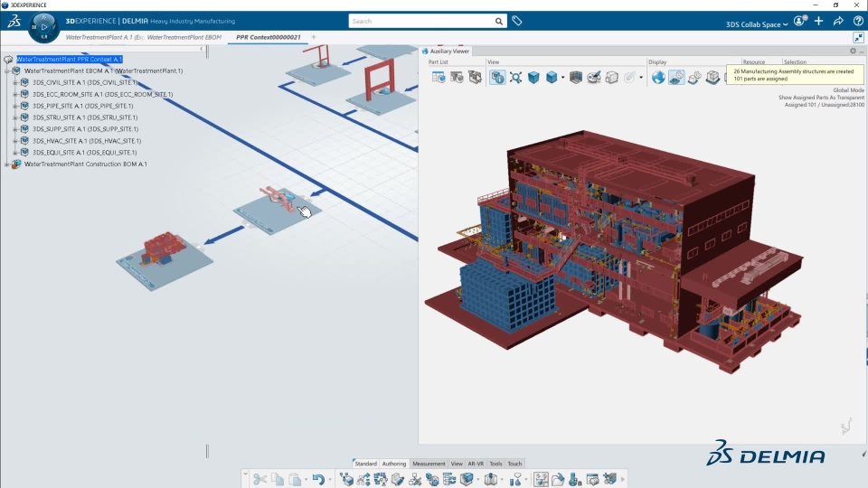
Task: Click the Fit All In icon in View group
Action: [x=515, y=78]
